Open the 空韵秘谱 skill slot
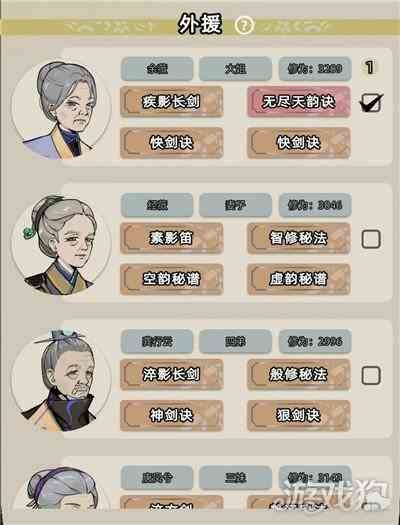Viewport: 400px width, 525px height. (171, 279)
